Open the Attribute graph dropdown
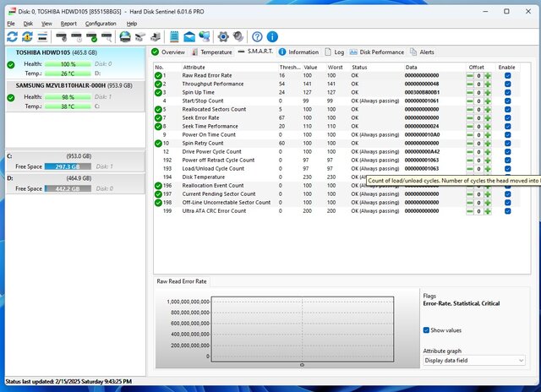541x392 pixels. coord(474,360)
